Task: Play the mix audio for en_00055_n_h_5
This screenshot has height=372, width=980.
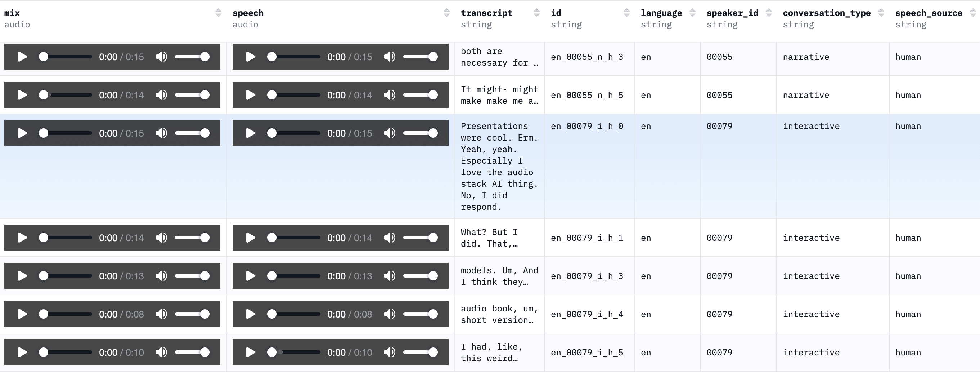Action: click(22, 95)
